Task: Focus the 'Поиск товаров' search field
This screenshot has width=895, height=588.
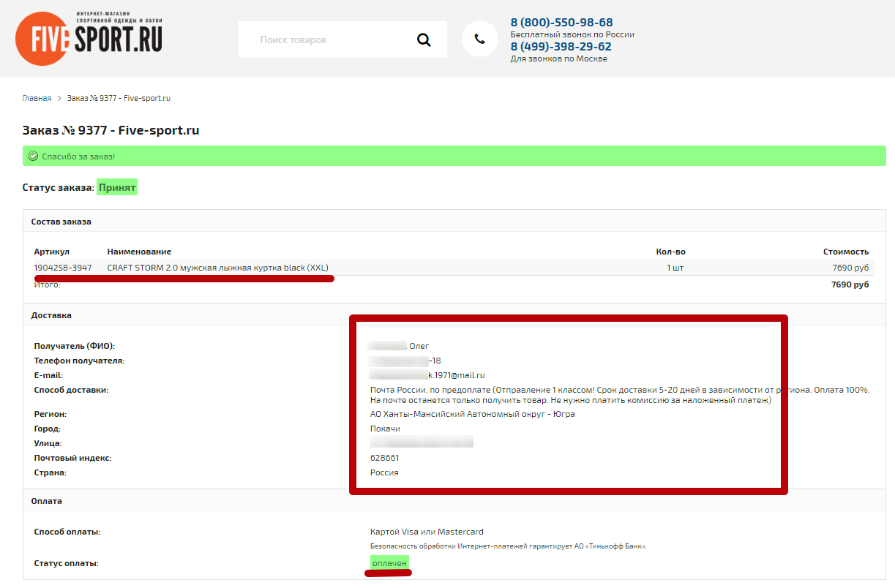Action: click(x=342, y=40)
